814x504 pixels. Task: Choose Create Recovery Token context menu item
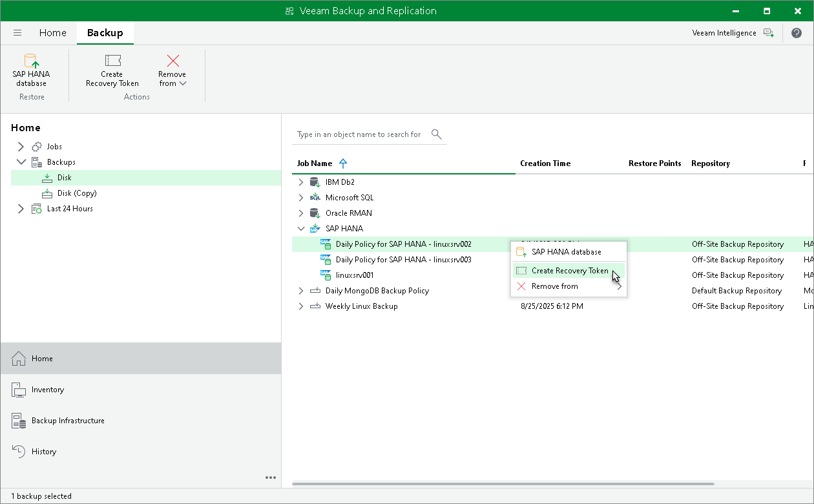pyautogui.click(x=569, y=271)
